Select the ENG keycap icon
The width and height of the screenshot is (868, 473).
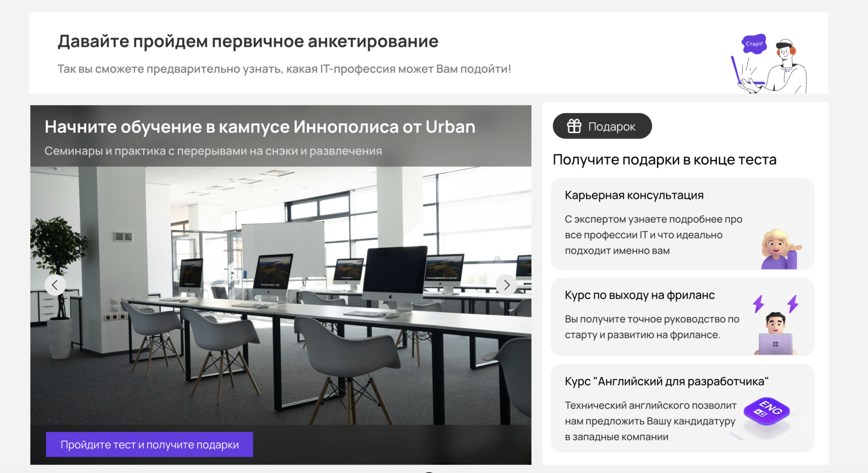pos(767,411)
